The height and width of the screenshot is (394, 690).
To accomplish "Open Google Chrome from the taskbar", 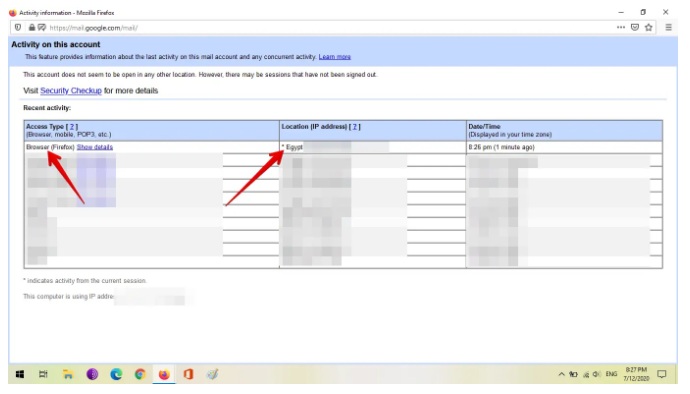I will (140, 374).
